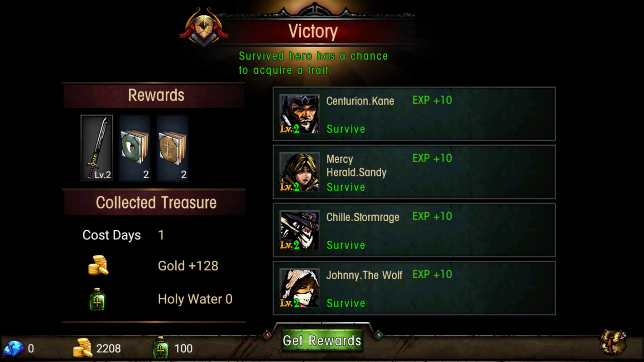Image resolution: width=644 pixels, height=362 pixels.
Task: Select the green shield skill book reward
Action: click(135, 148)
